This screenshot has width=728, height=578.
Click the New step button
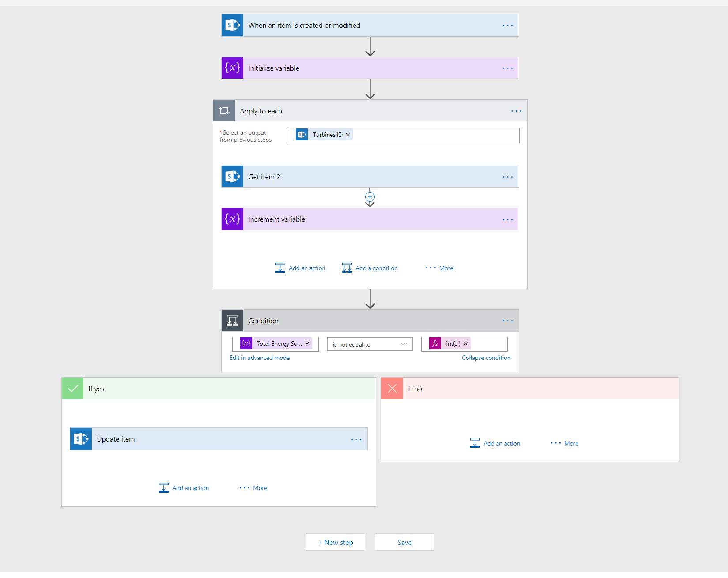(335, 542)
